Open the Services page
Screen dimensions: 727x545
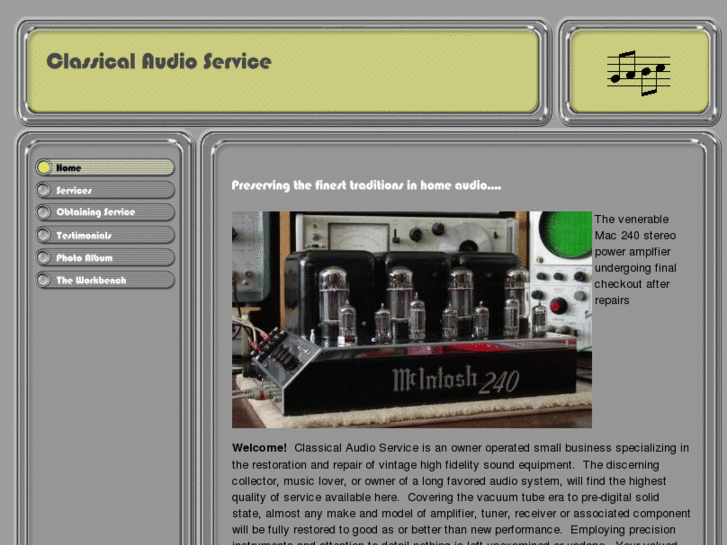(105, 190)
